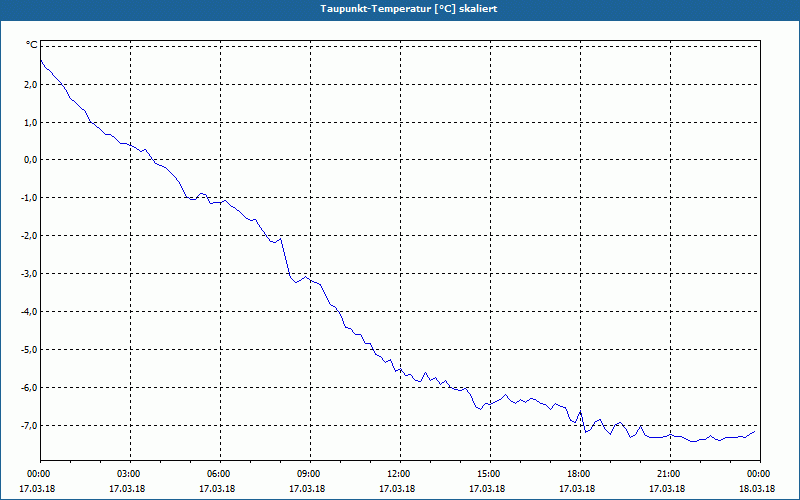The image size is (800, 500).
Task: Click the '00:00' time label above 17.03.18
Action: 38,474
